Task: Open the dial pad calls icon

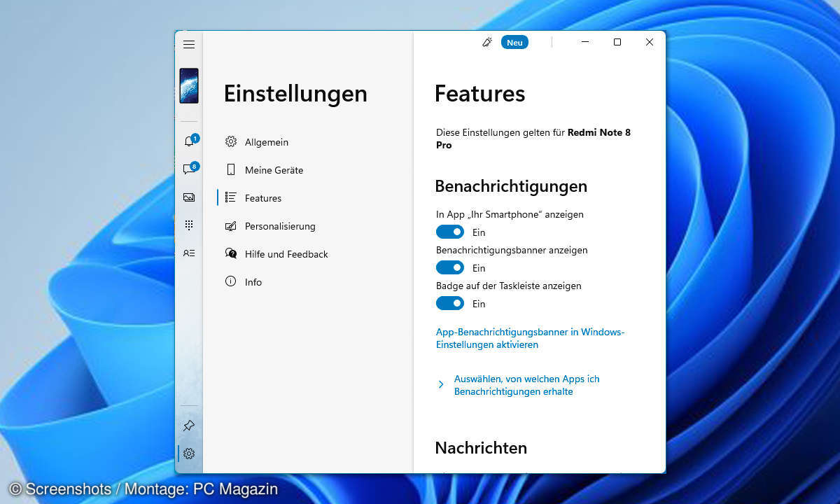Action: point(189,225)
